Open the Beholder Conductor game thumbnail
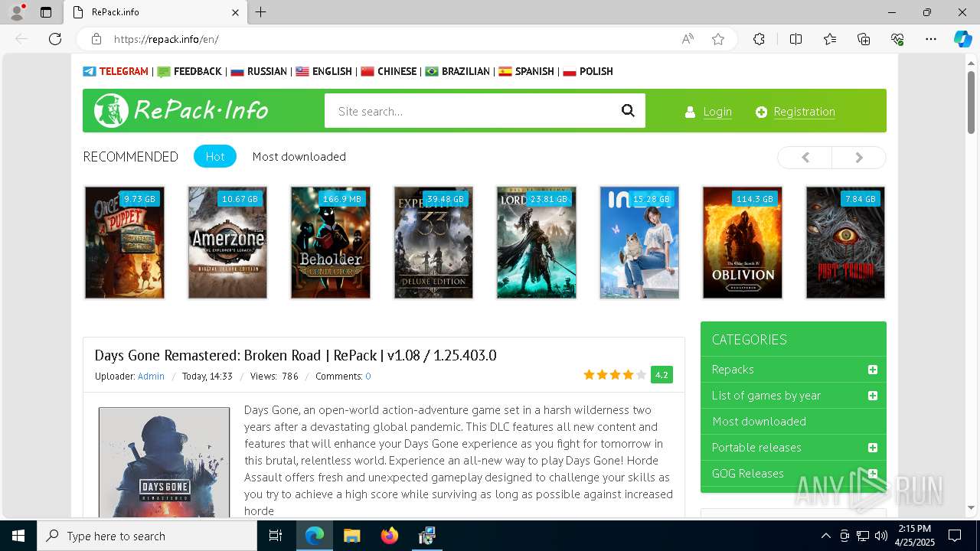This screenshot has width=980, height=551. (x=331, y=243)
